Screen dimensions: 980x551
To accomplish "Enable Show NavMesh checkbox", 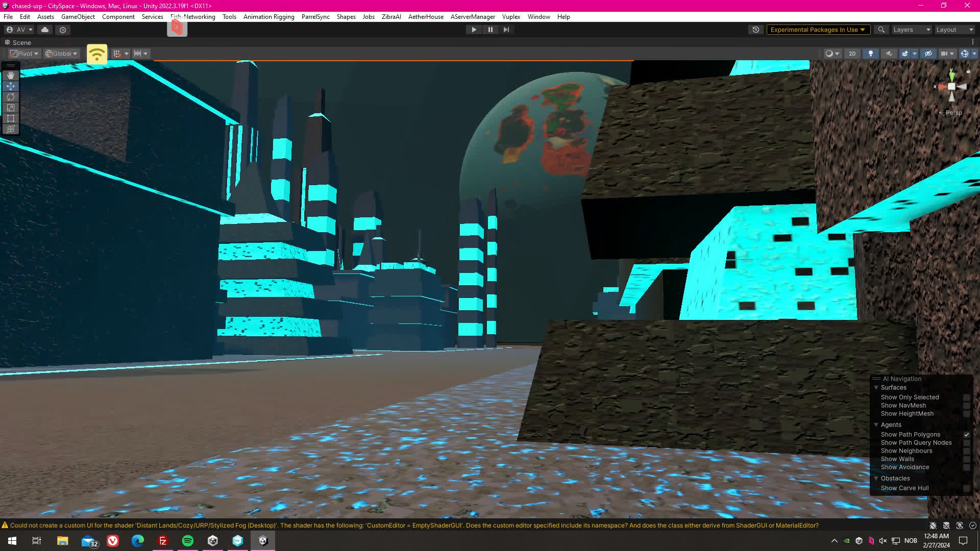I will [966, 406].
